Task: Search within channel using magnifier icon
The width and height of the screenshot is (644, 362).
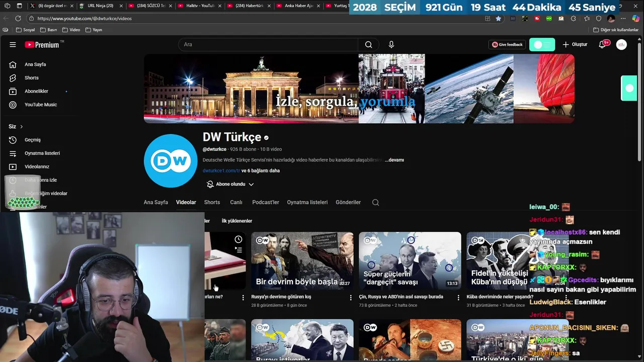Action: [x=375, y=203]
